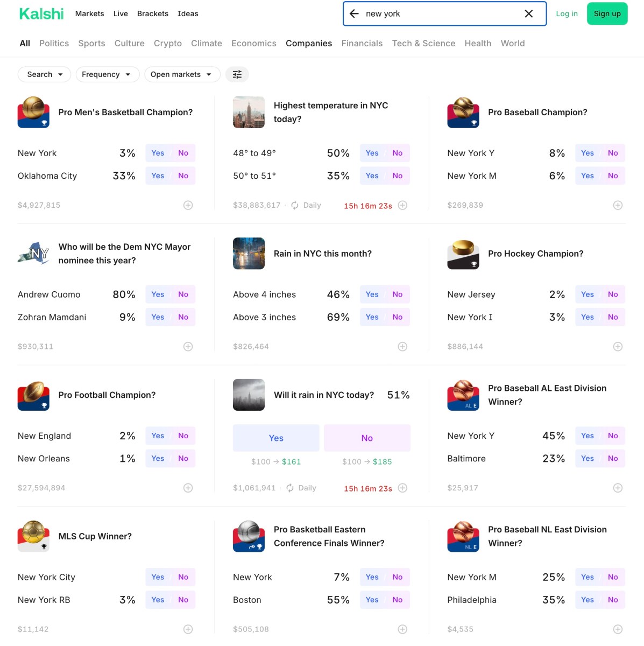Switch to the Politics category
Image resolution: width=644 pixels, height=646 pixels.
tap(54, 43)
